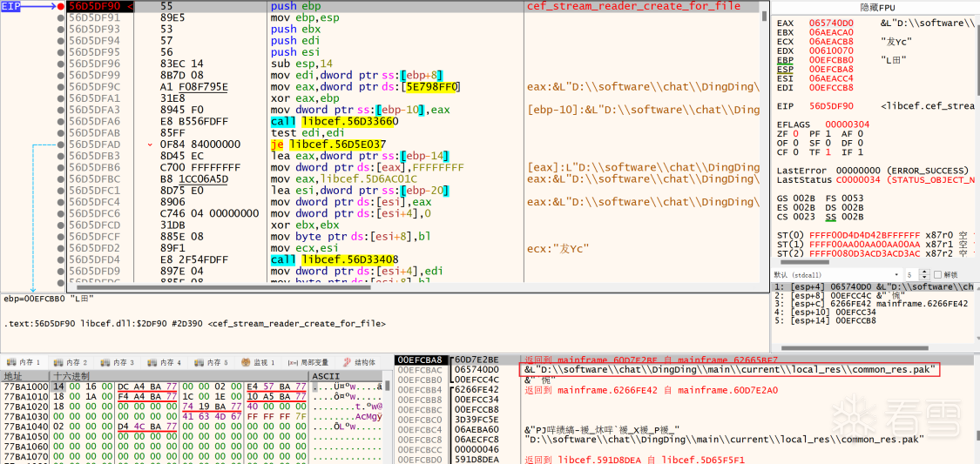Select LastStatus value C0000034
980x464 pixels.
coord(857,180)
